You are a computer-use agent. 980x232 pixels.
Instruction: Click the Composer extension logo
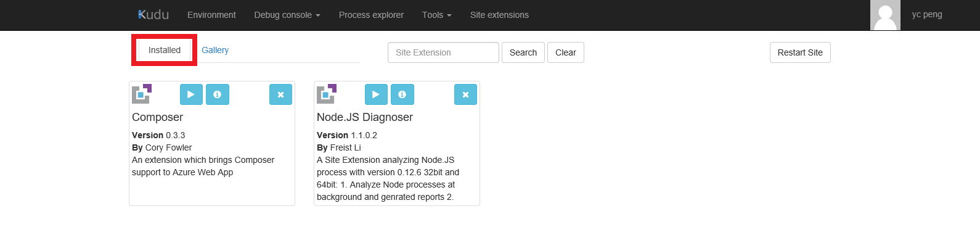click(142, 94)
